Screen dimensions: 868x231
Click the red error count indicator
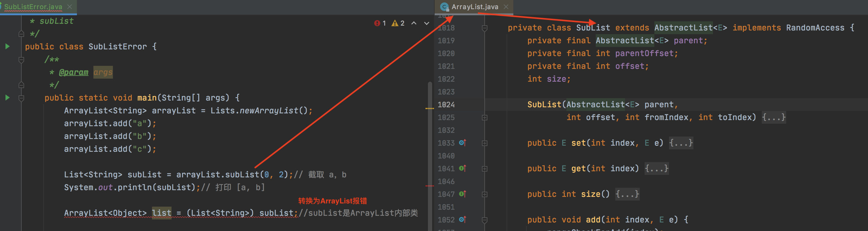380,23
